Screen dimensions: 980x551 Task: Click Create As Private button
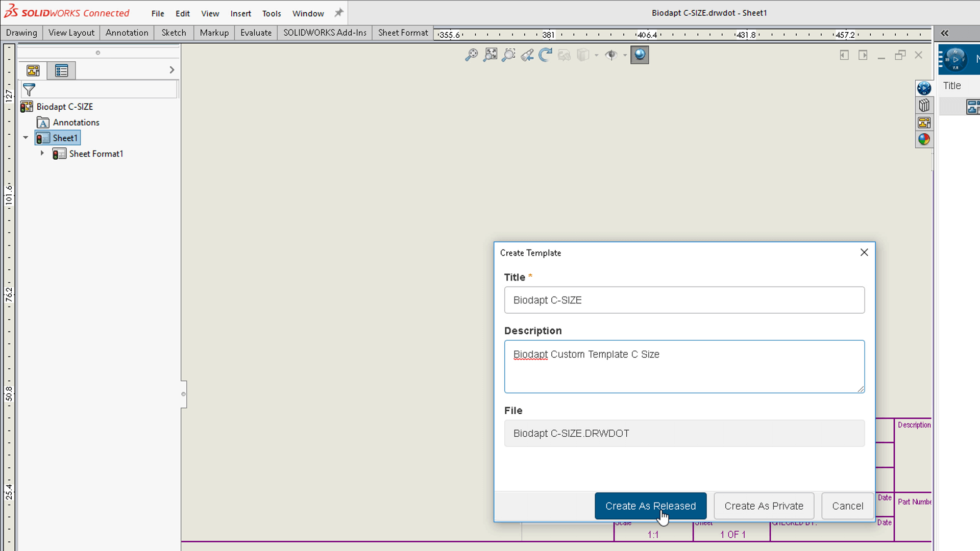click(764, 506)
